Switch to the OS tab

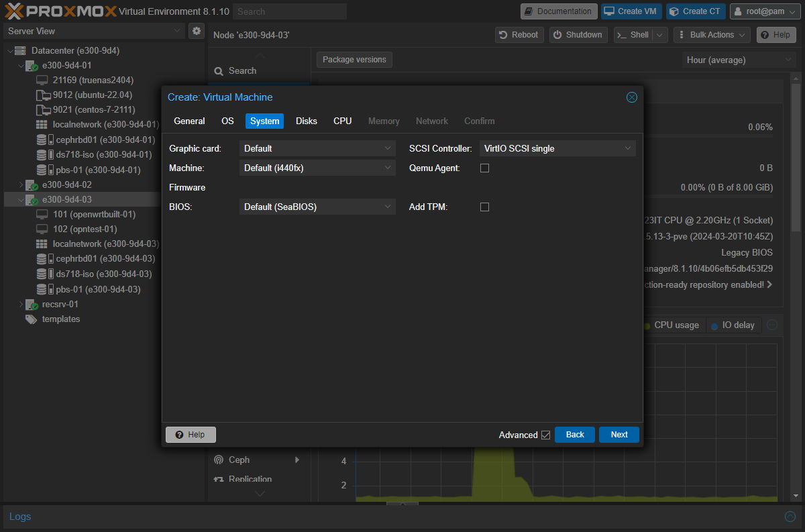coord(227,121)
